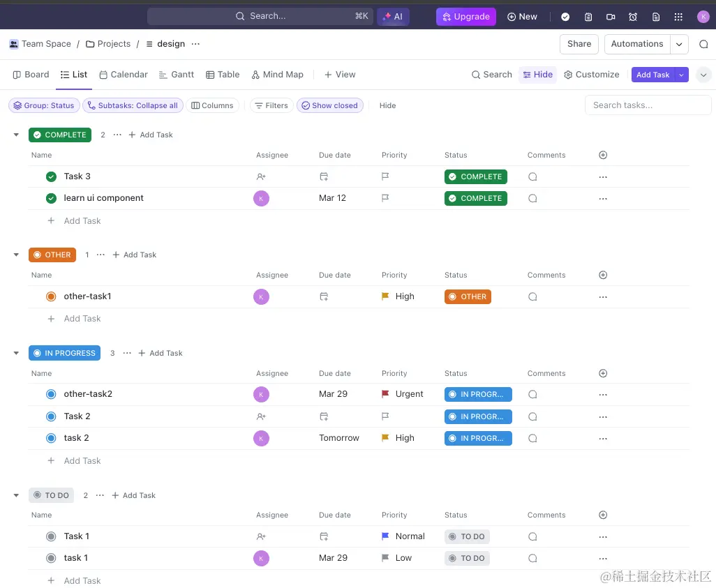
Task: Open the Filters button
Action: pyautogui.click(x=271, y=105)
